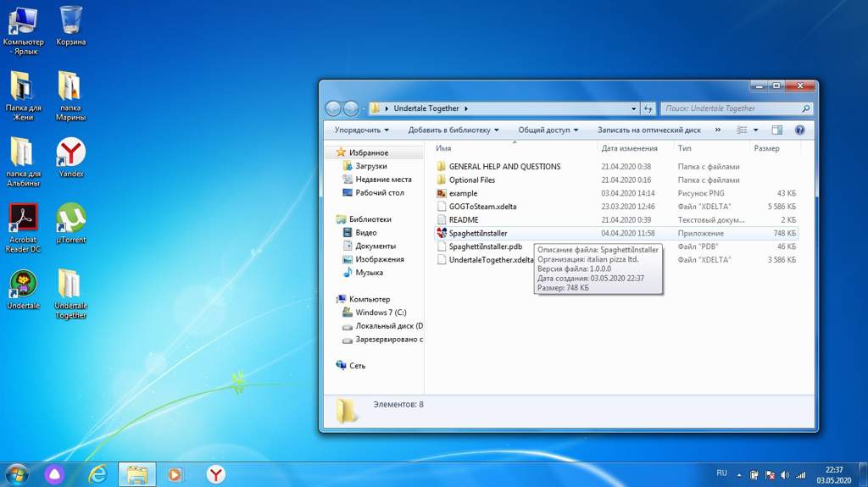Open Рабочий стол in the navigation pane
The width and height of the screenshot is (868, 487).
pos(379,192)
